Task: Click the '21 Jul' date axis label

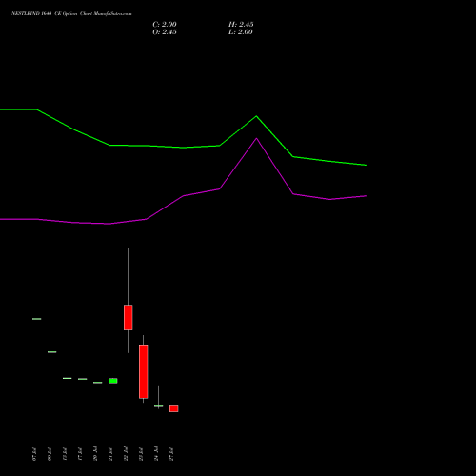Action: [110, 454]
